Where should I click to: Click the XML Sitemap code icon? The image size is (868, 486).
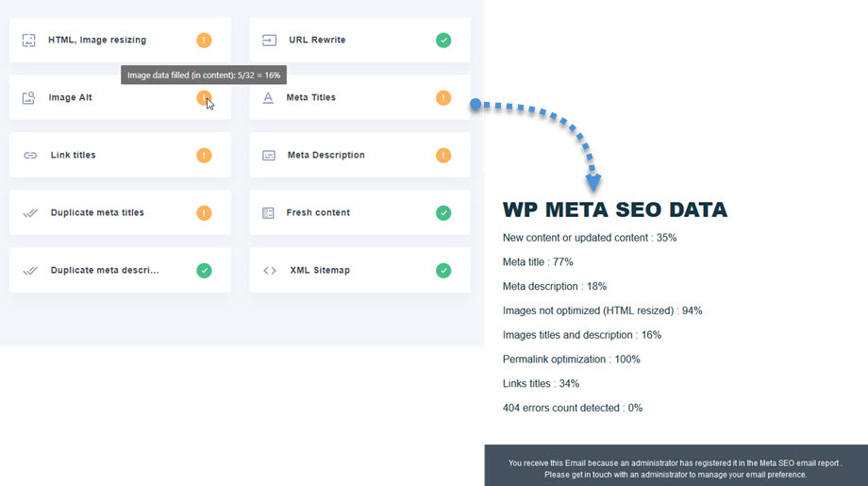pos(270,271)
